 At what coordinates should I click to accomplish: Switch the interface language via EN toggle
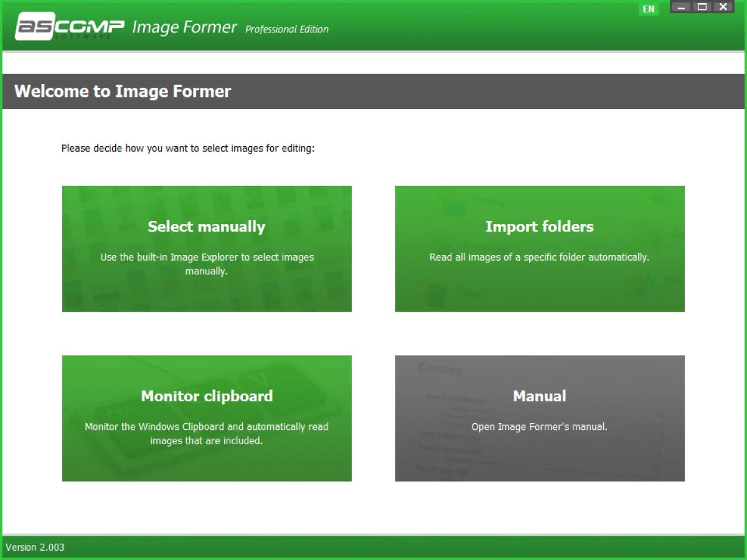click(649, 9)
